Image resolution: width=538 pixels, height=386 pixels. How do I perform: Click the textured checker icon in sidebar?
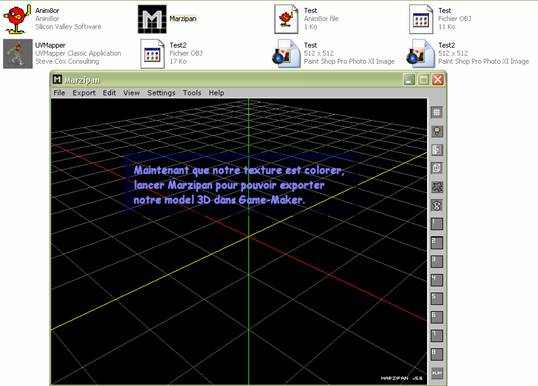[x=437, y=187]
